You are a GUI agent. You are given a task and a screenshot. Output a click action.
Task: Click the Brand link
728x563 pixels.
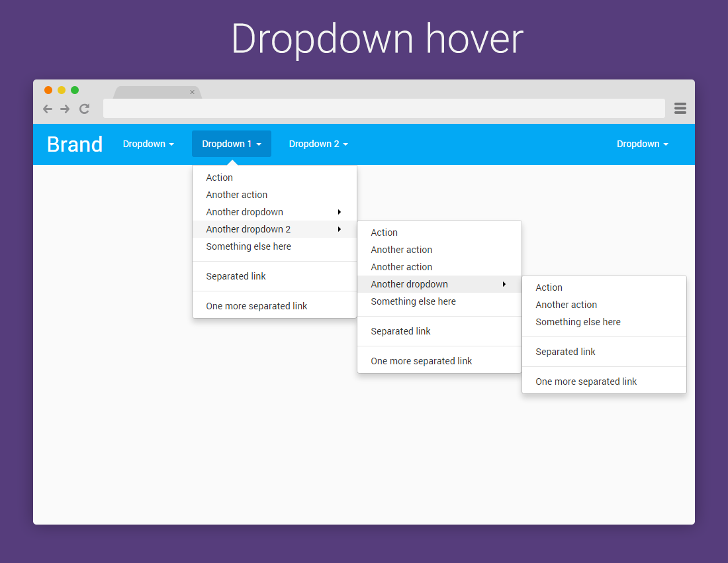pyautogui.click(x=74, y=144)
